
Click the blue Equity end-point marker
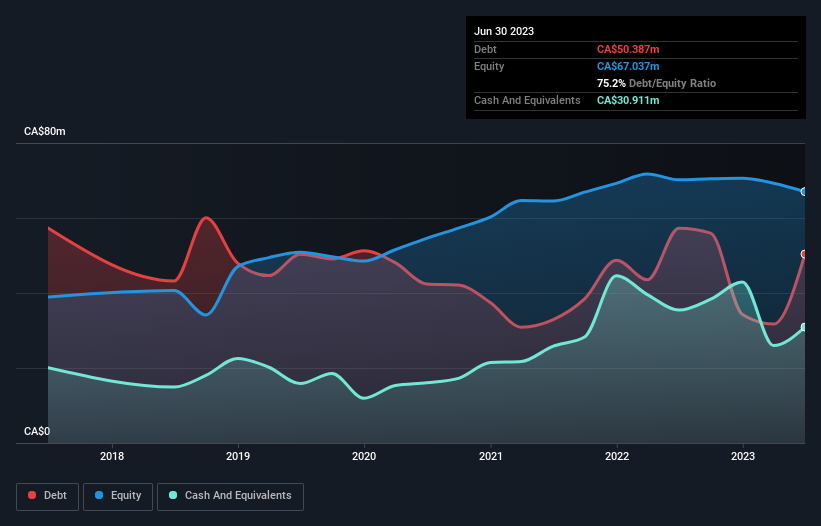(x=804, y=192)
